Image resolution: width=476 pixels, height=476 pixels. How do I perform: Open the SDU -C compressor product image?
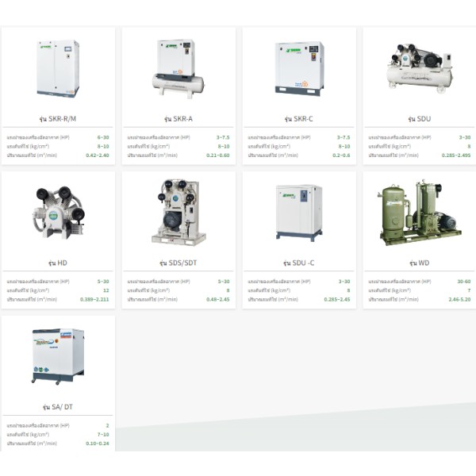299,213
